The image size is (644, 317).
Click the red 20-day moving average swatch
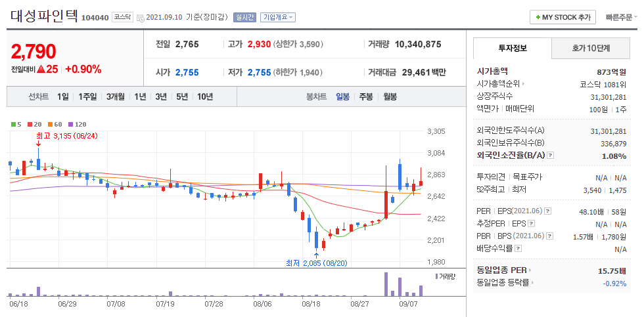(30, 124)
